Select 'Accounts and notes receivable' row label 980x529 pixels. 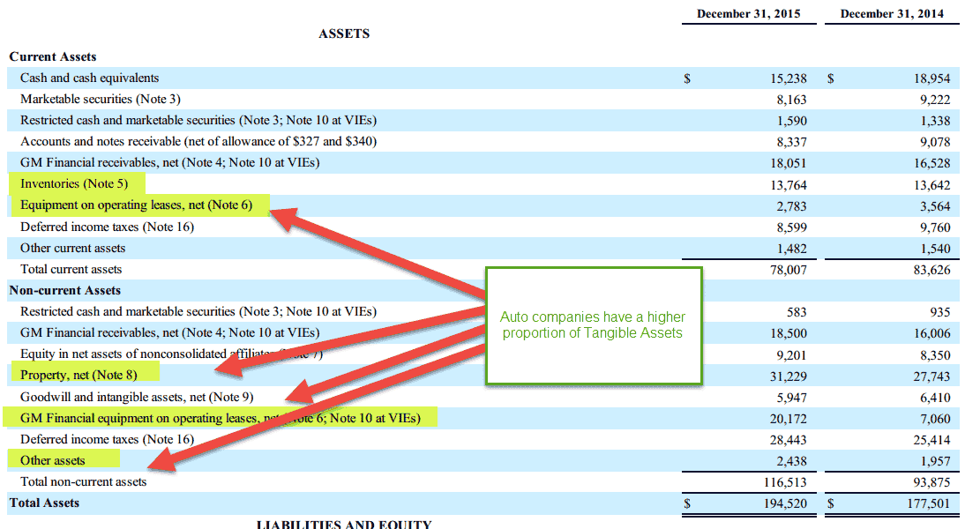coord(198,142)
